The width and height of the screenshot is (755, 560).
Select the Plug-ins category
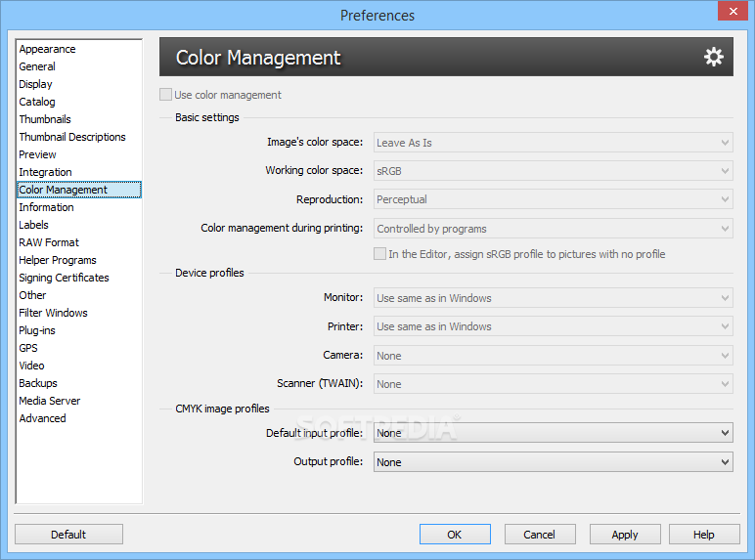point(39,330)
